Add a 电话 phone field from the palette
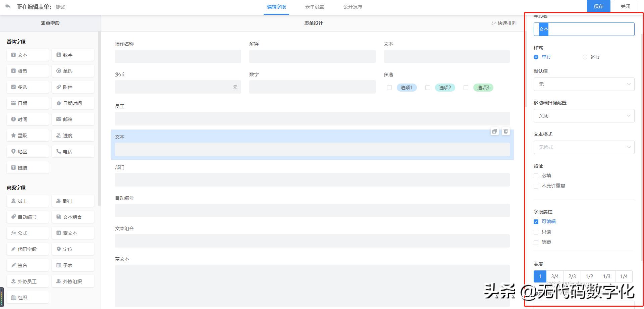 [73, 151]
